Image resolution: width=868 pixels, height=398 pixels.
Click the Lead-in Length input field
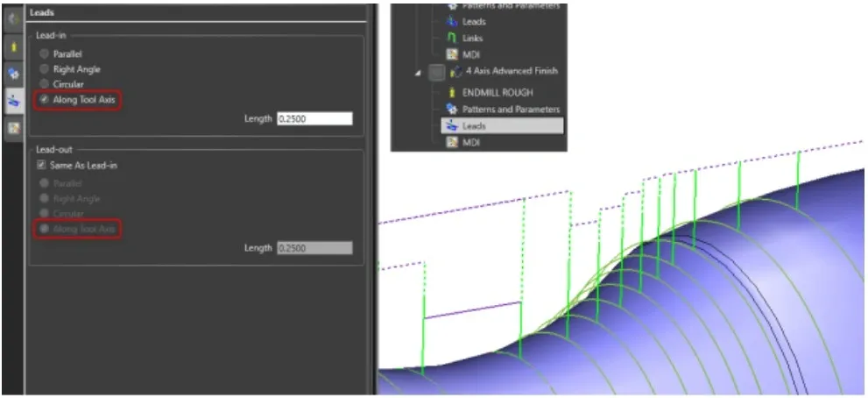pos(314,118)
